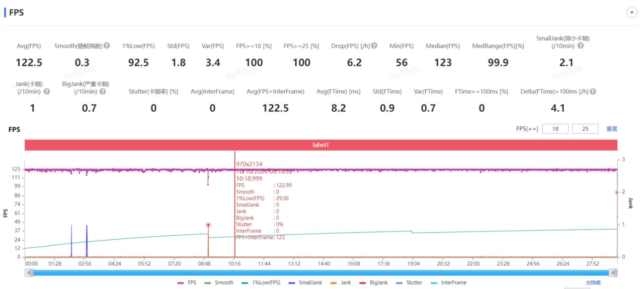Toggle FPS series in chart legend

(187, 282)
